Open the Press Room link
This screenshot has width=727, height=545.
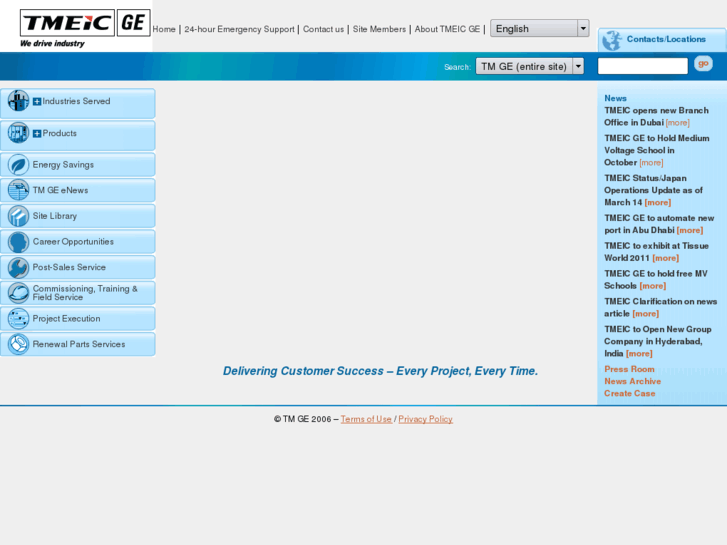(x=629, y=369)
